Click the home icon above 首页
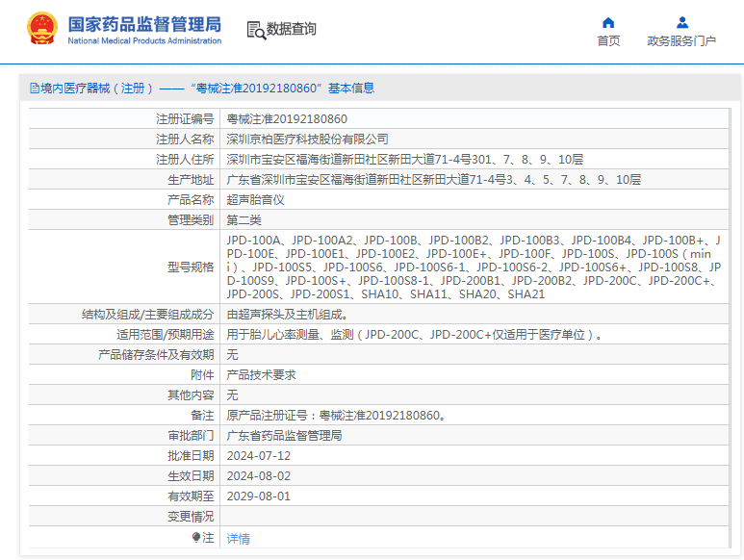744x560 pixels. pyautogui.click(x=608, y=23)
